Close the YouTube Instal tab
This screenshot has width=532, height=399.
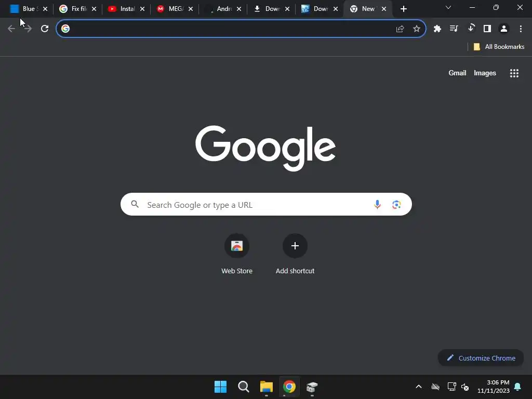[142, 9]
